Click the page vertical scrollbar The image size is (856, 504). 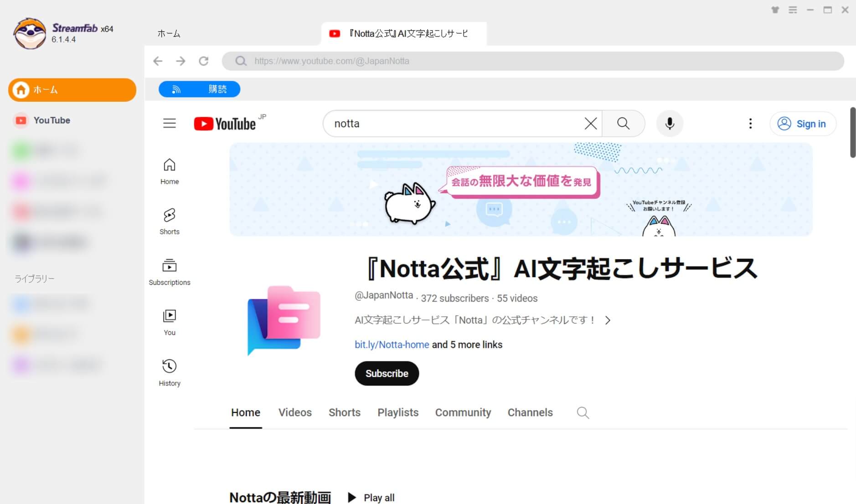pos(853,133)
